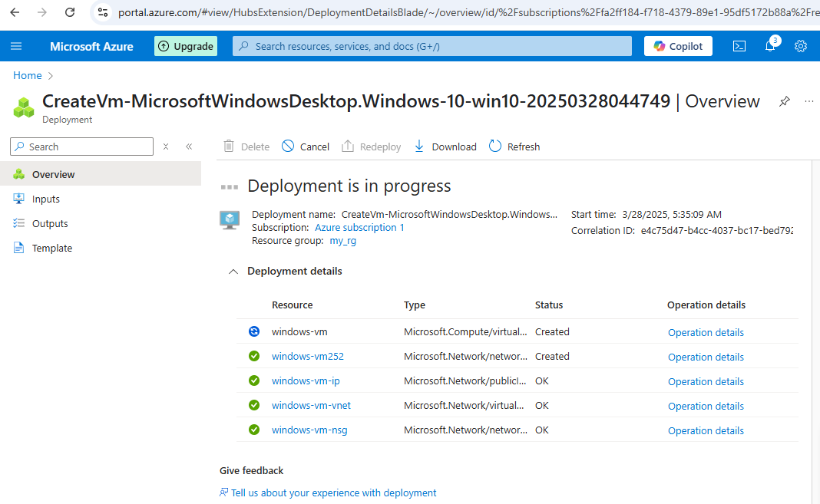This screenshot has height=504, width=820.
Task: Open portal settings gear
Action: [x=801, y=46]
